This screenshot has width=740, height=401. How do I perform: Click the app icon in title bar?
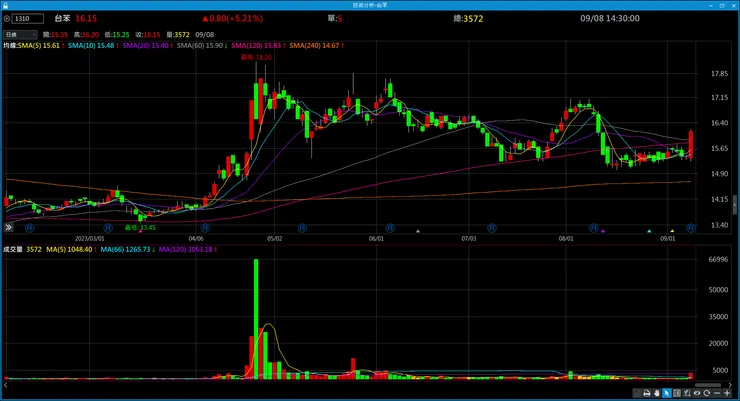pos(5,5)
